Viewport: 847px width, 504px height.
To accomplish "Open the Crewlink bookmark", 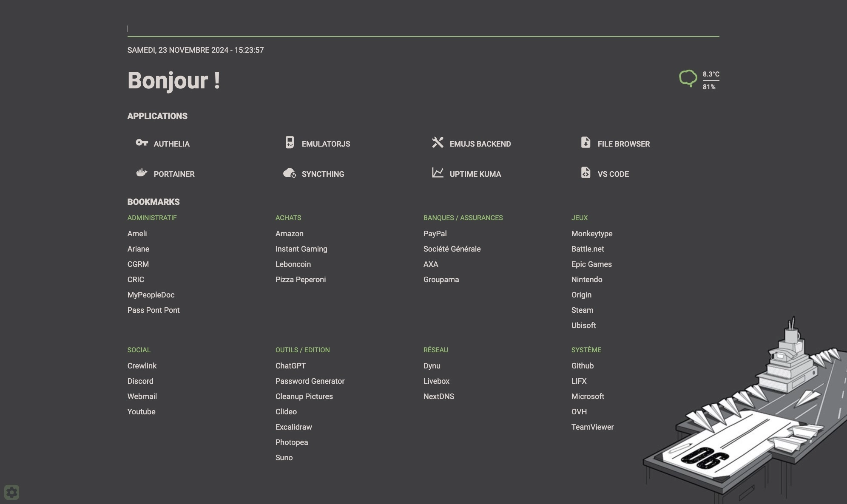I will pos(142,366).
